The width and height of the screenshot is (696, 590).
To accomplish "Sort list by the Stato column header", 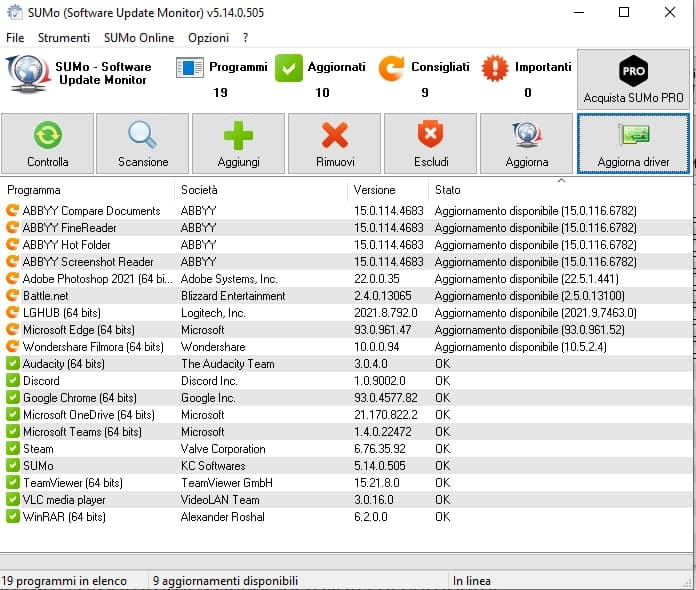I will [448, 190].
